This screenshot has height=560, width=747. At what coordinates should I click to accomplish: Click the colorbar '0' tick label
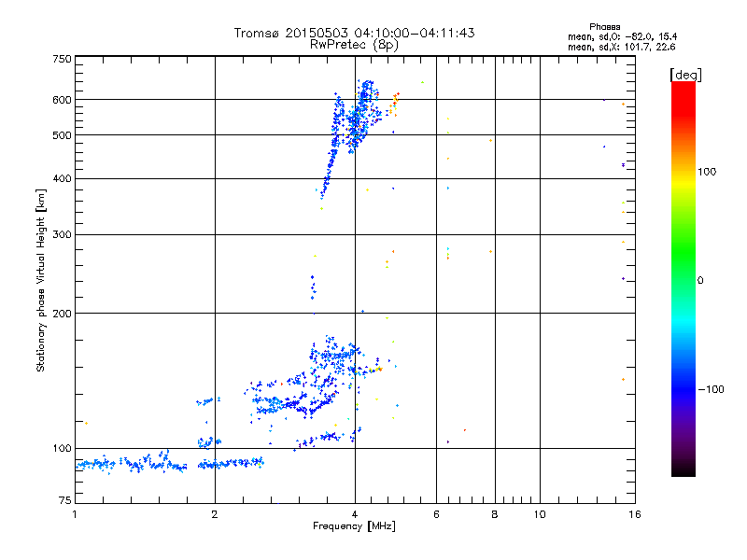tap(700, 281)
